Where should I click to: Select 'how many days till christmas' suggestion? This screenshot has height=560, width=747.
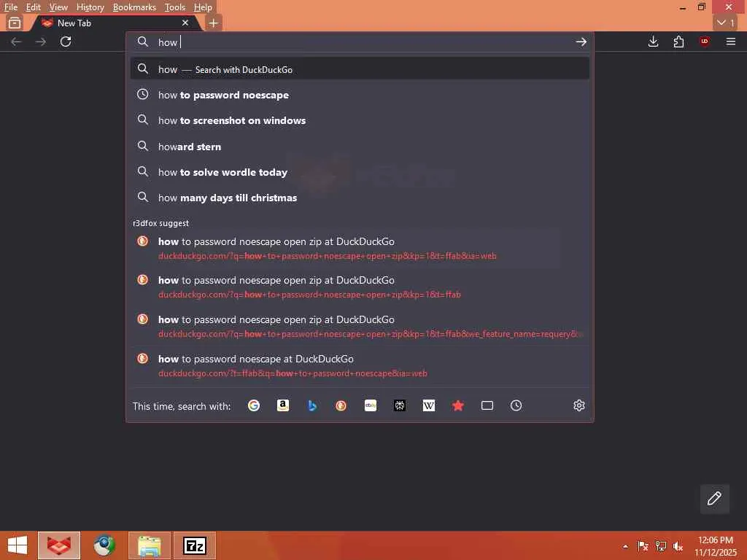[360, 198]
